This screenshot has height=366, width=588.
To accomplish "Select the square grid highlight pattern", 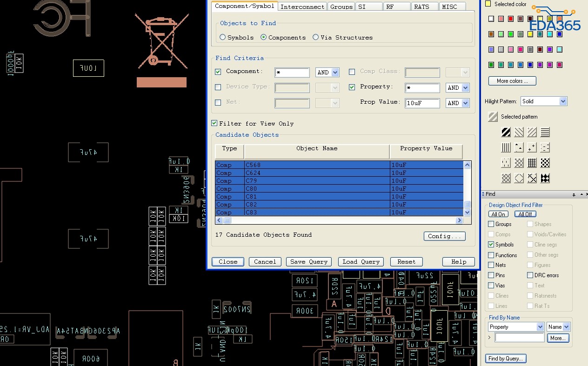I will point(532,163).
